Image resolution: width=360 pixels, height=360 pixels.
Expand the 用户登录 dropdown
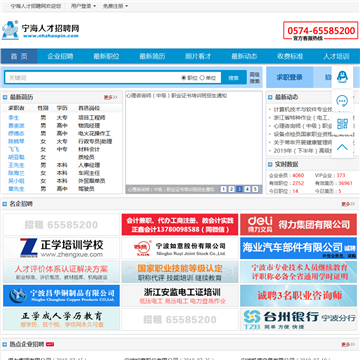pos(83,6)
